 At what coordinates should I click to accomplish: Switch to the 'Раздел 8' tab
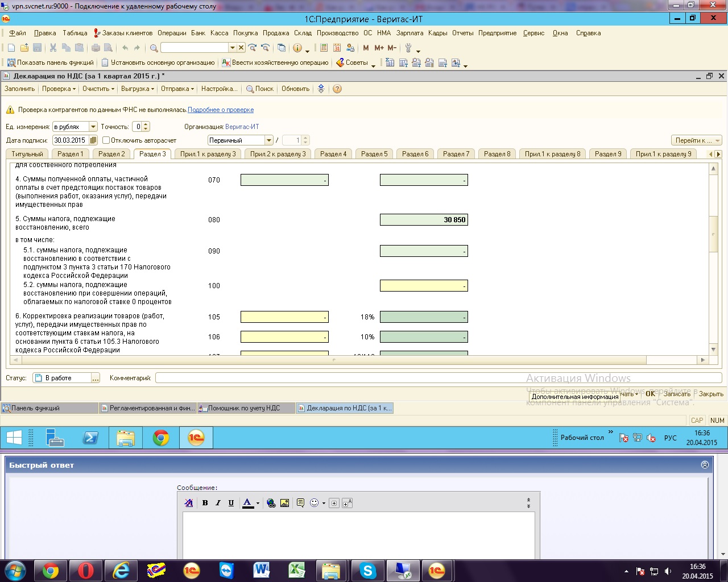point(497,154)
